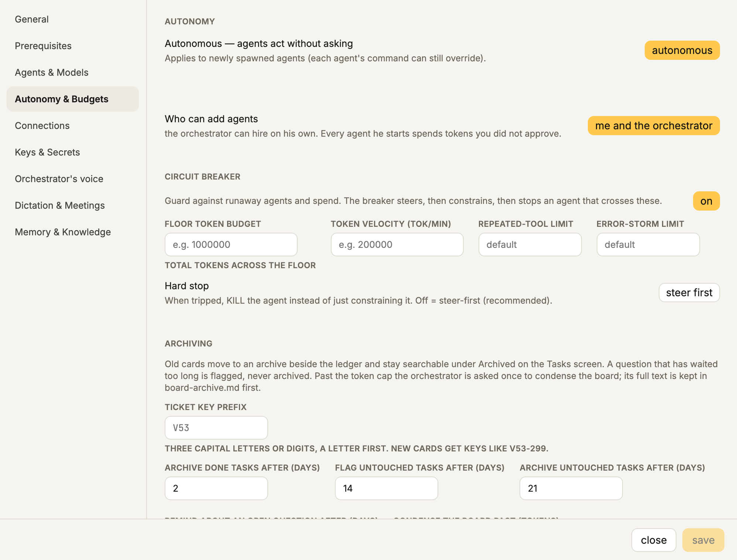Click the close button
The width and height of the screenshot is (737, 560).
click(654, 540)
